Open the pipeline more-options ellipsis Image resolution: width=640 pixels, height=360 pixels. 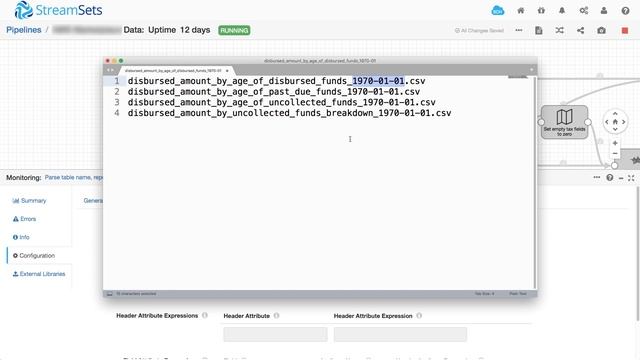(519, 30)
